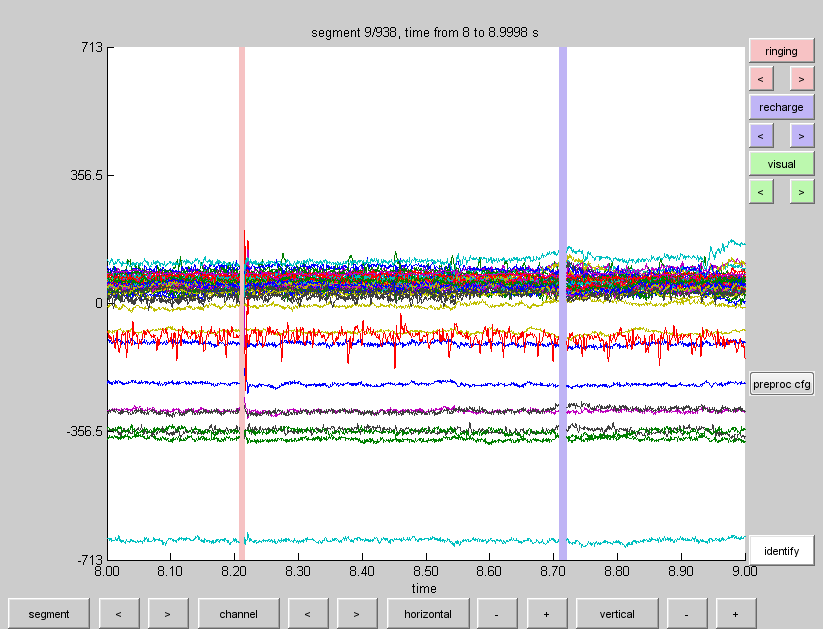Click the pink ringing artifact band in plot
Viewport: 823px width, 629px height.
(242, 303)
